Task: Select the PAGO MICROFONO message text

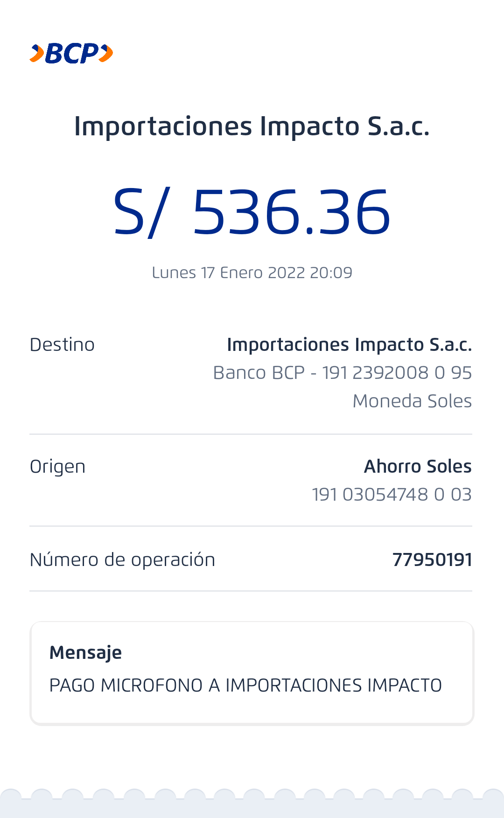Action: pyautogui.click(x=245, y=685)
